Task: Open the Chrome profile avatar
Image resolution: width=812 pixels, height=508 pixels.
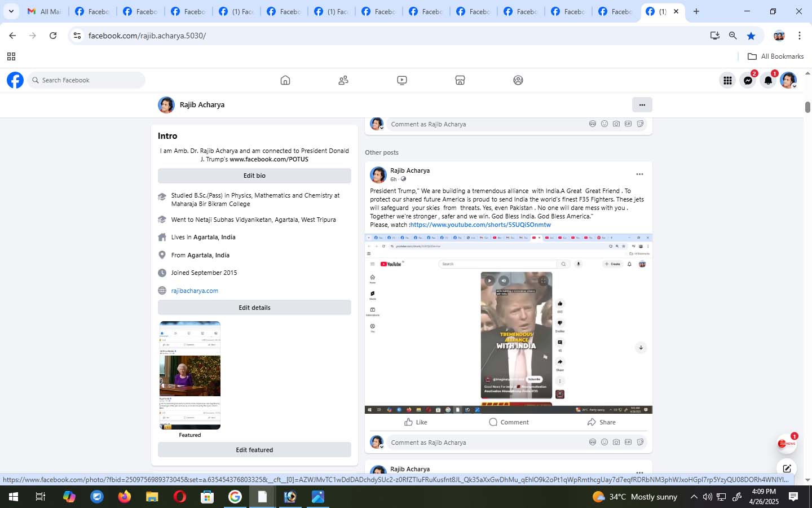Action: pos(779,36)
